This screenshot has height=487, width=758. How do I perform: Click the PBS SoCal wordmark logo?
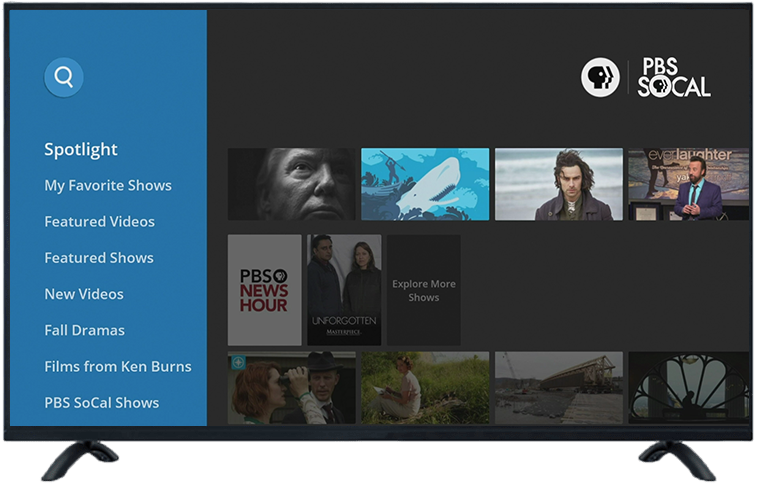[673, 77]
